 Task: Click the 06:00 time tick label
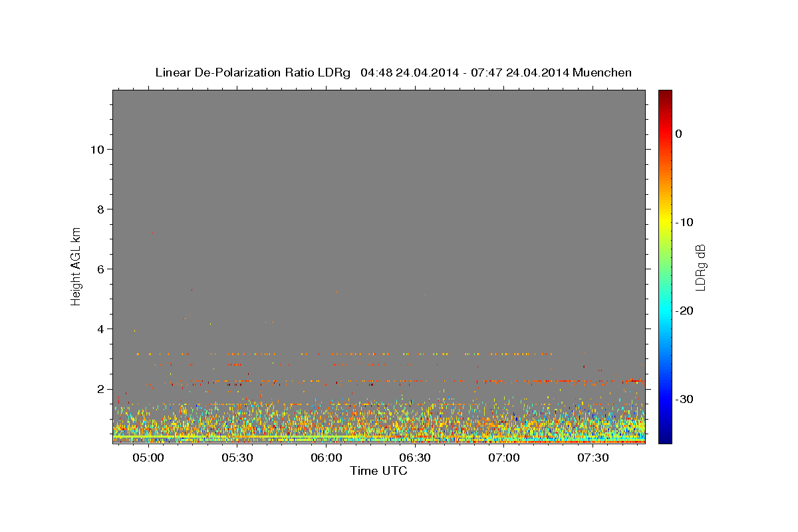click(x=327, y=458)
